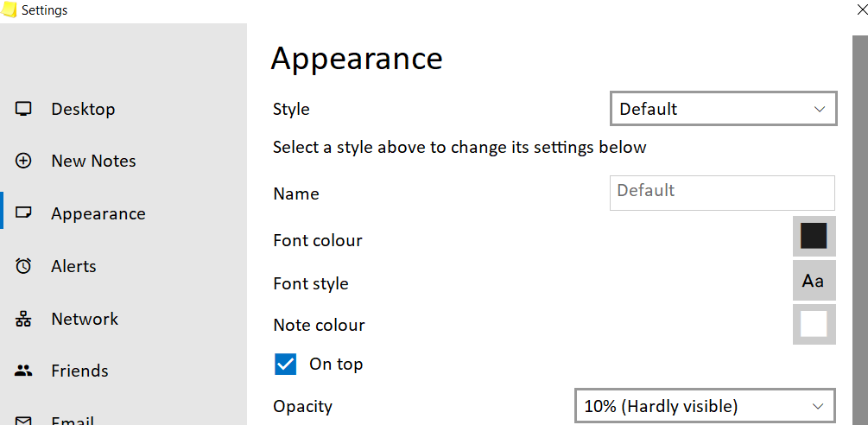868x425 pixels.
Task: Click the Friends people icon
Action: click(23, 371)
